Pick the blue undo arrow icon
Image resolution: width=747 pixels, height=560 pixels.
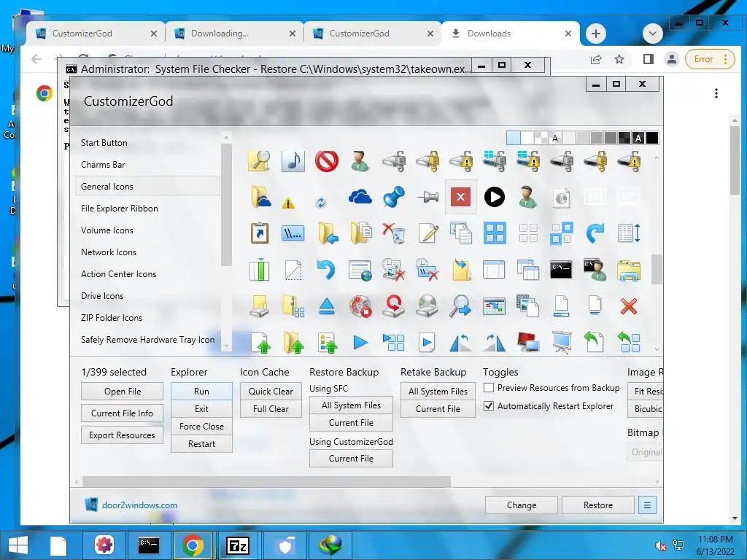click(326, 270)
